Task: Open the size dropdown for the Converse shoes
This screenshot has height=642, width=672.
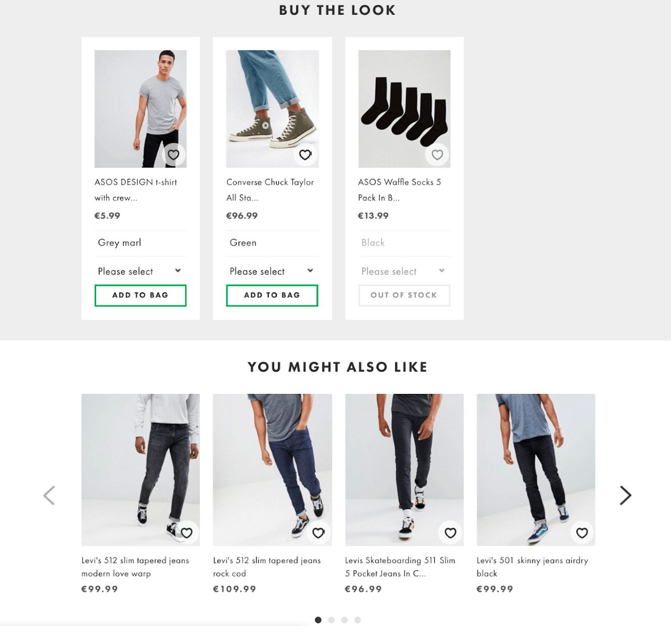Action: [272, 271]
